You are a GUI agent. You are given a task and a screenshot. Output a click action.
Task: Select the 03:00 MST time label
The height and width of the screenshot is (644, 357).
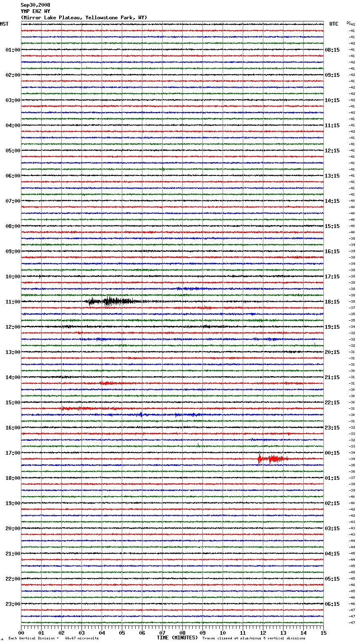[x=13, y=100]
